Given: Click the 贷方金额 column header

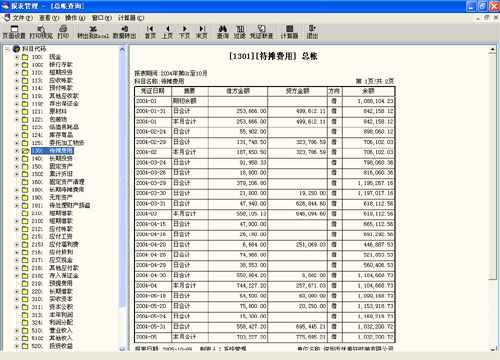Looking at the screenshot, I should [x=297, y=91].
